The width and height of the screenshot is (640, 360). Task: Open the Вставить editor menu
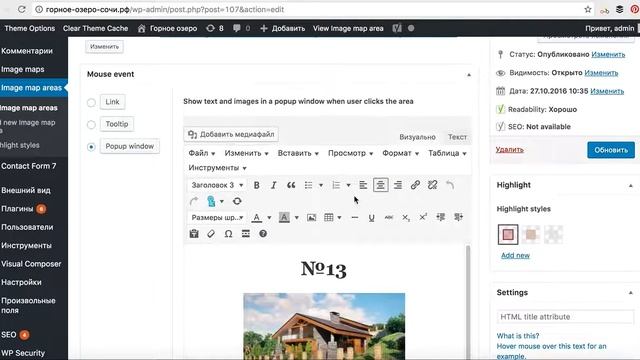[298, 153]
